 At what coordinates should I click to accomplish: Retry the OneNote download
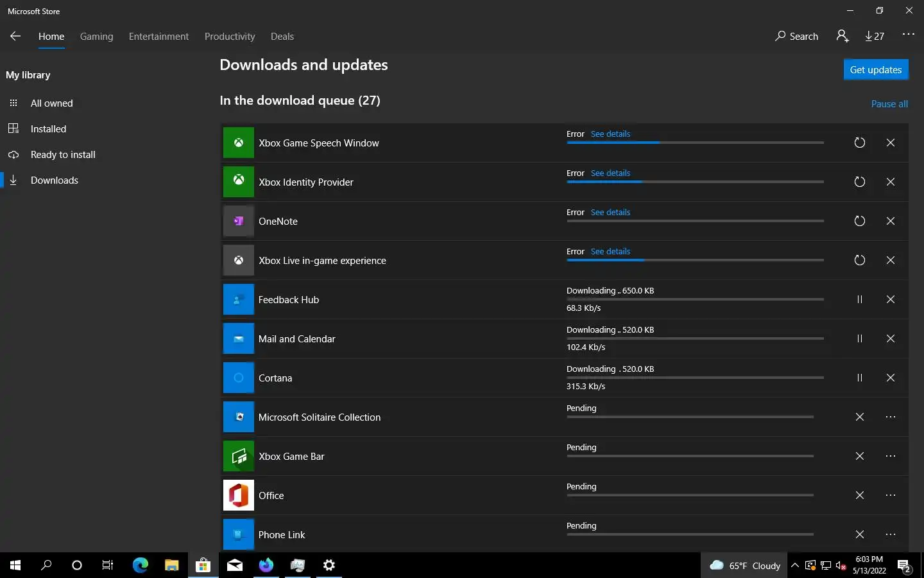tap(860, 221)
